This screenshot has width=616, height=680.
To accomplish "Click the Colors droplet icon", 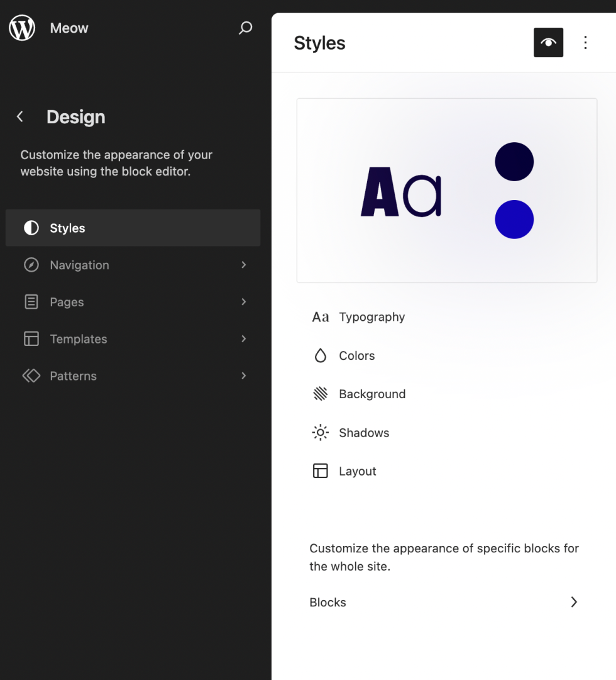I will tap(321, 355).
